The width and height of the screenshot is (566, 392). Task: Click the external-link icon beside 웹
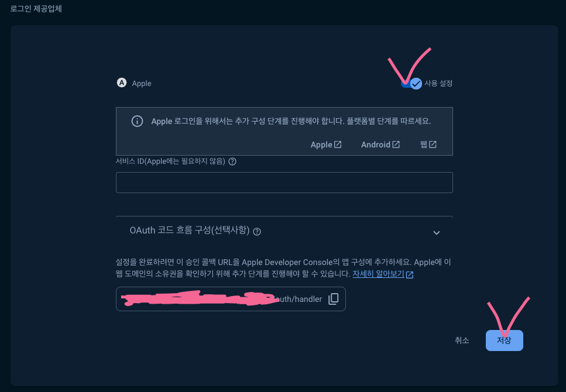(x=433, y=145)
